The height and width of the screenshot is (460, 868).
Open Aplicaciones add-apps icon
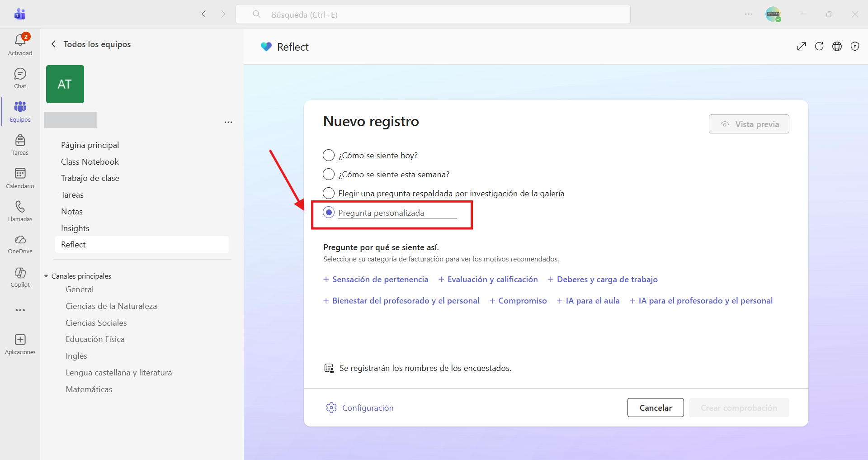coord(20,344)
